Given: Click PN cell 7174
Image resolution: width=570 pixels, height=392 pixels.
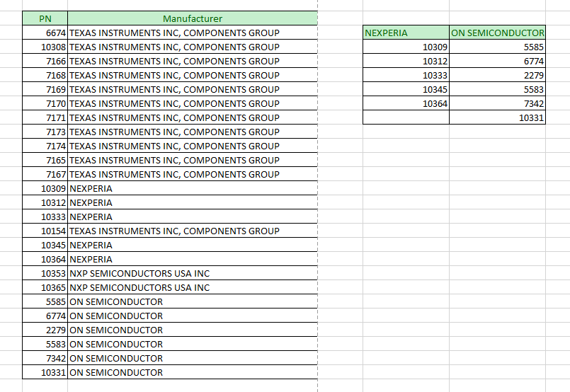Looking at the screenshot, I should click(45, 146).
